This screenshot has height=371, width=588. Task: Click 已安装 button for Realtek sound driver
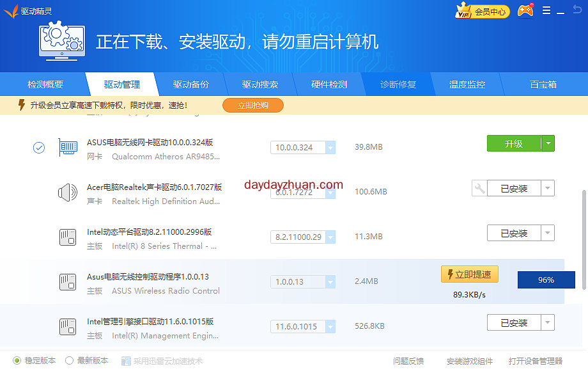pos(514,188)
